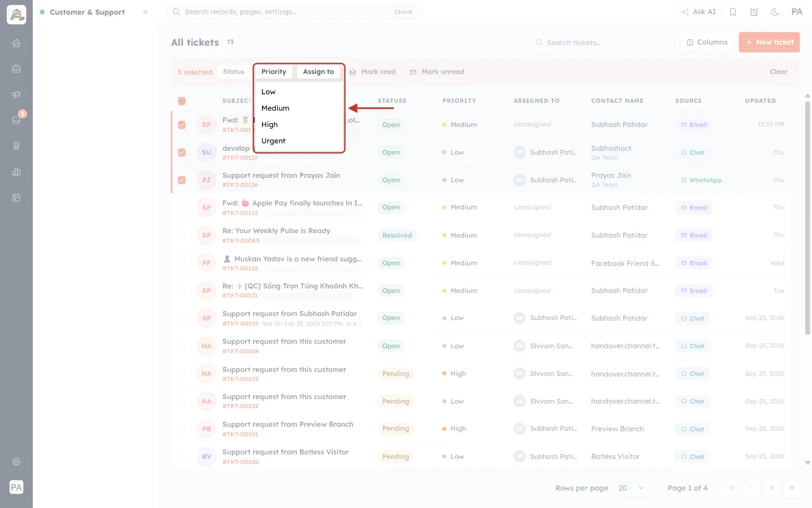The image size is (812, 508).
Task: Open reminders via the alarm clock icon
Action: point(754,12)
